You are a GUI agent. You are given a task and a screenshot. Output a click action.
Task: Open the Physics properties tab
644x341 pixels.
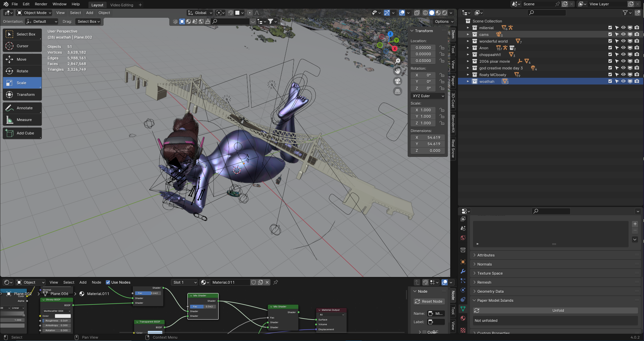click(x=463, y=290)
